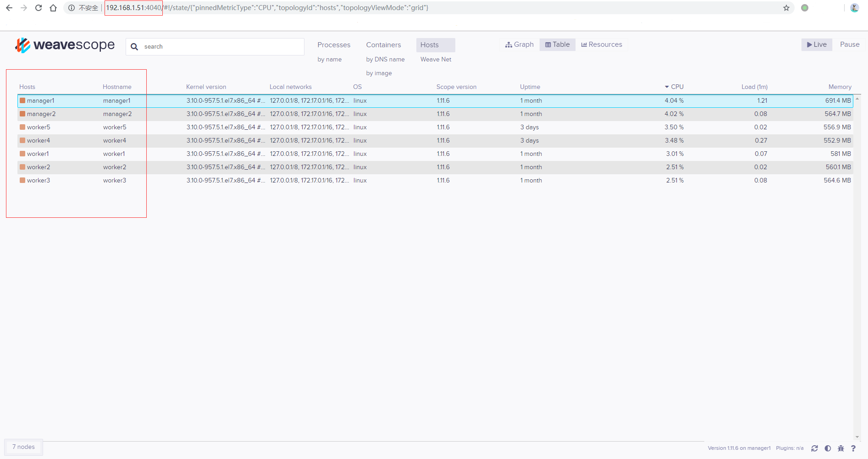
Task: Click the search magnifier icon
Action: tap(134, 47)
